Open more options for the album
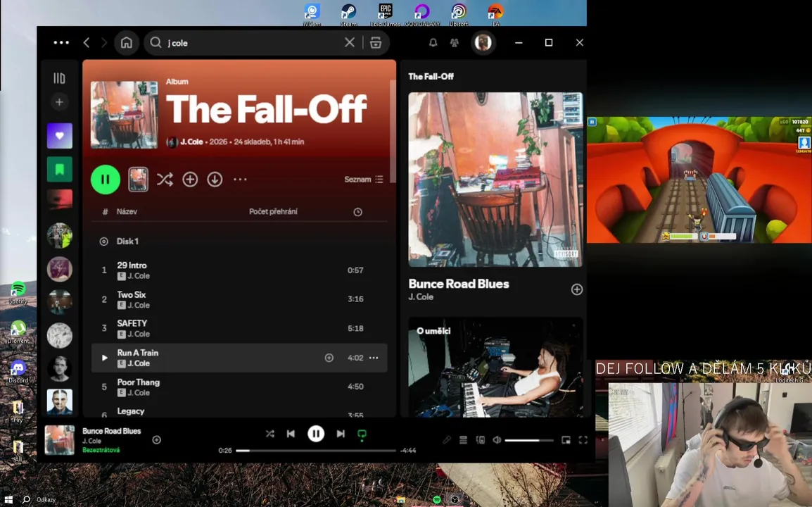 [240, 180]
